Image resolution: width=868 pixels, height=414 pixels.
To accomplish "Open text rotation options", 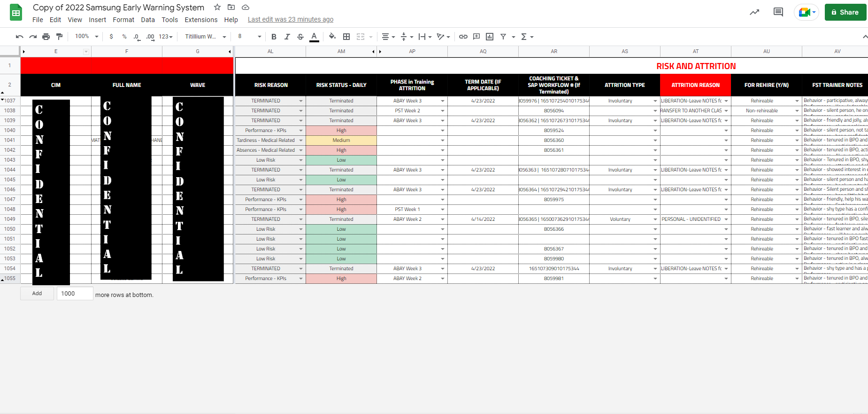I will pos(443,37).
